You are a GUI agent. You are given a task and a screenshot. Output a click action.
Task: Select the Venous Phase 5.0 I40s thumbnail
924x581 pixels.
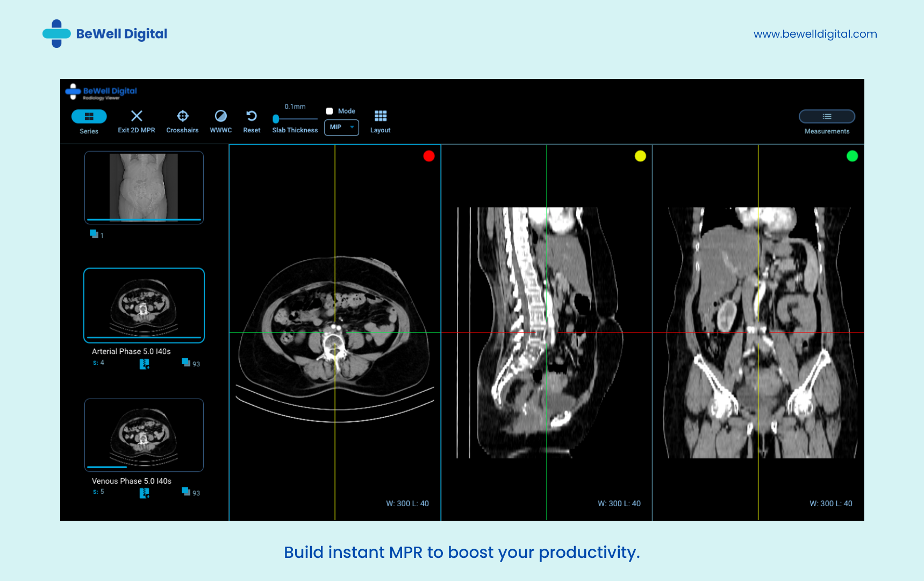click(x=143, y=435)
